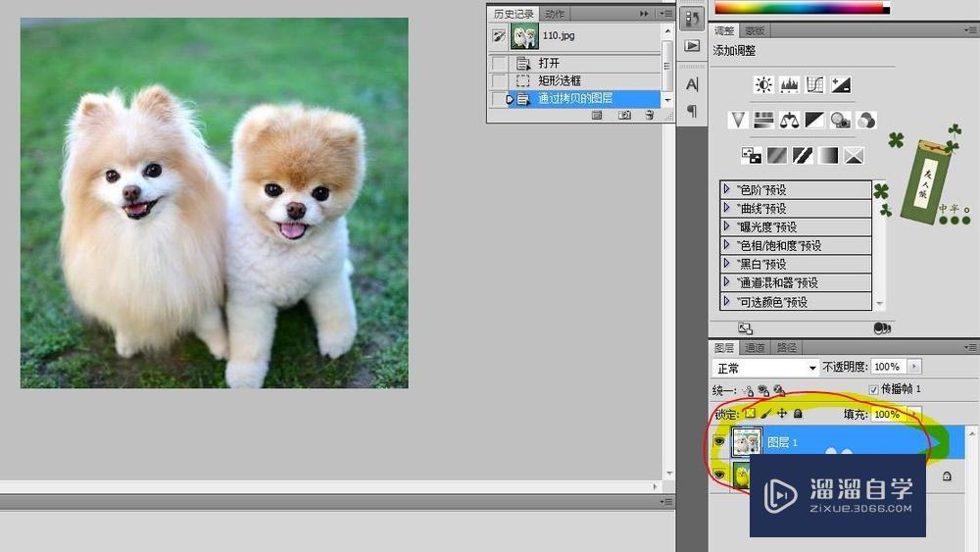
Task: Toggle lock all padlock icon
Action: [798, 413]
